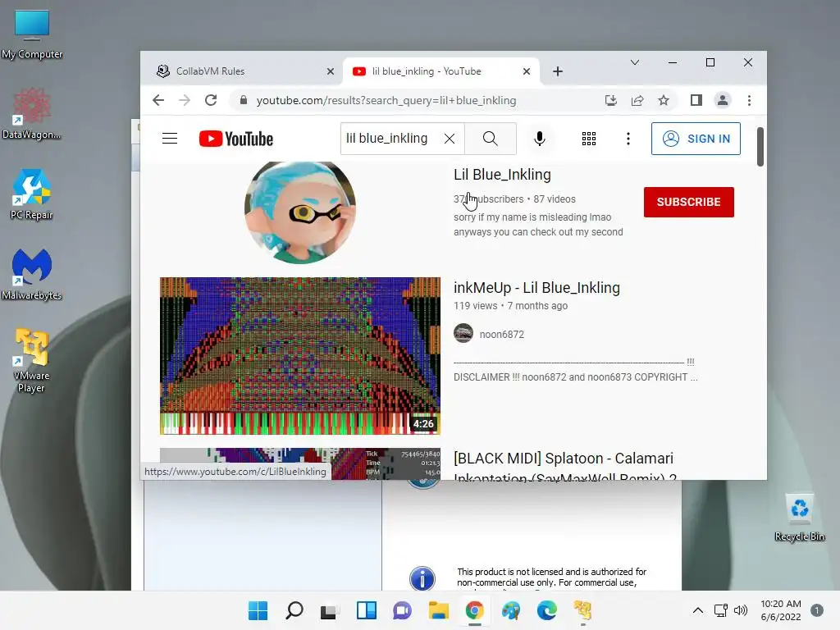Open the inkMeUp video thumbnail
This screenshot has width=840, height=630.
(300, 356)
